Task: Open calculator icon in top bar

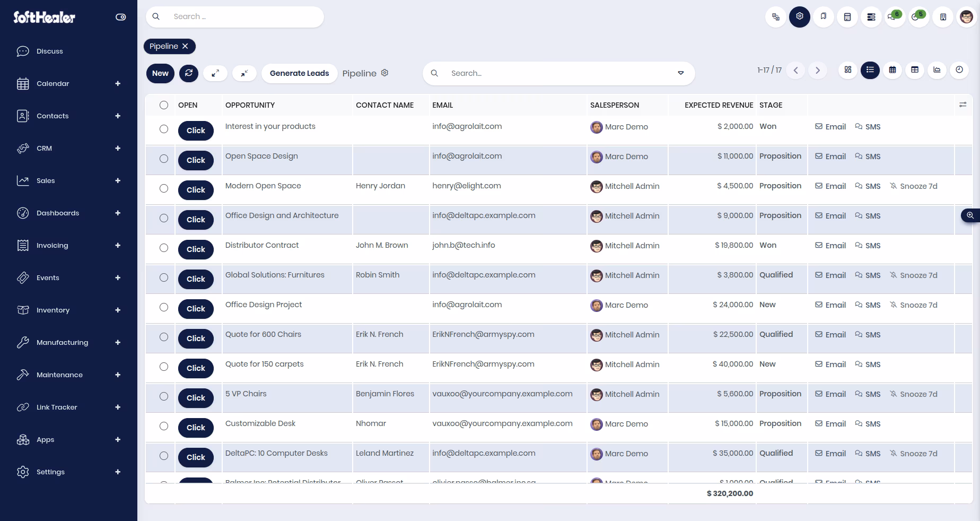Action: click(847, 17)
